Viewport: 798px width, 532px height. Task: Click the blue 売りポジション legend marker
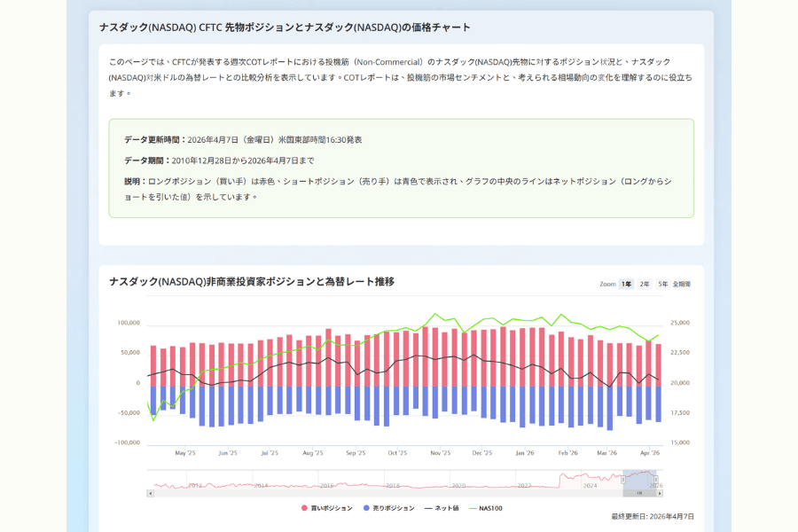(x=367, y=508)
